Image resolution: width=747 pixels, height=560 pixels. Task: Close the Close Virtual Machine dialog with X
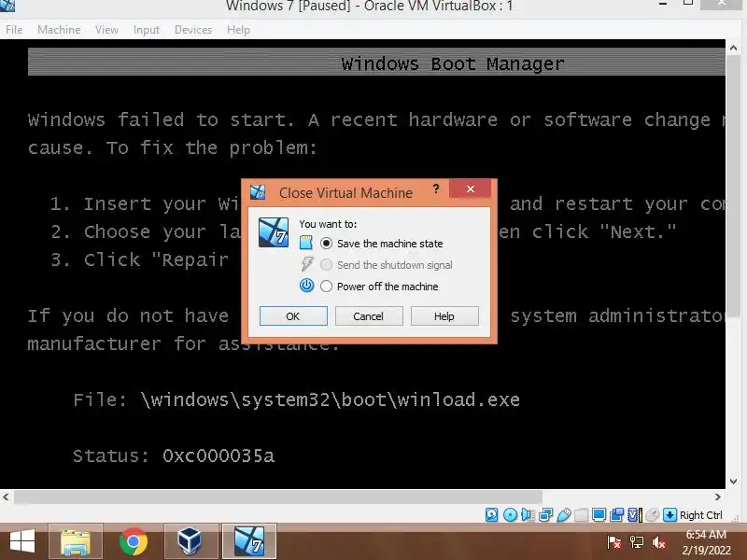(471, 189)
